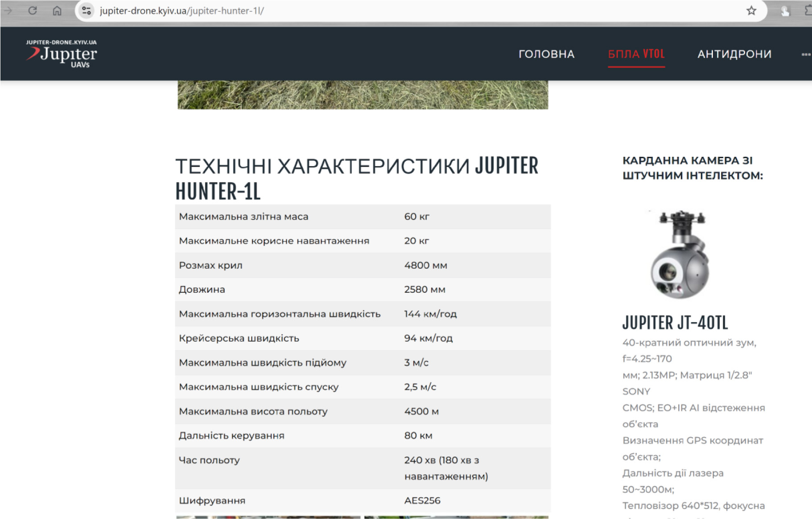This screenshot has height=519, width=812.
Task: Go to the АНТИДРОНИ menu item
Action: pos(734,54)
